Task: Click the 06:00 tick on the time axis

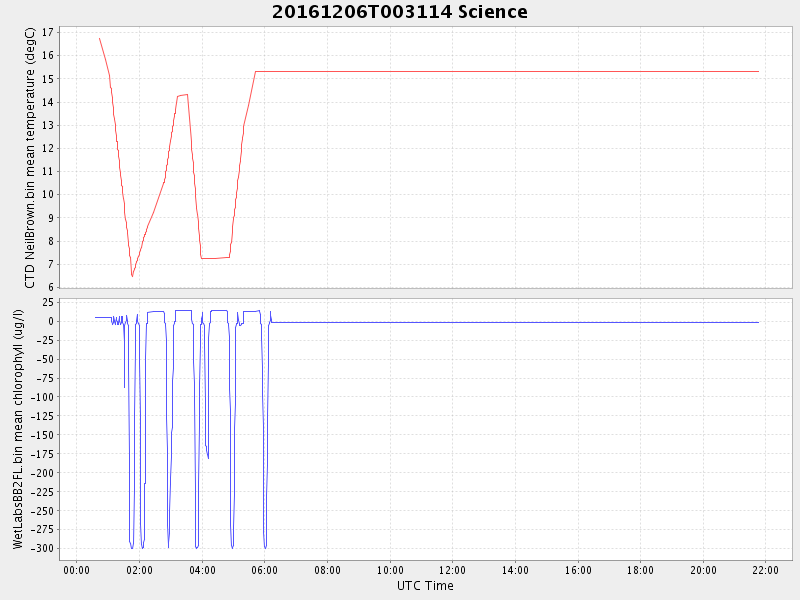Action: tap(264, 570)
